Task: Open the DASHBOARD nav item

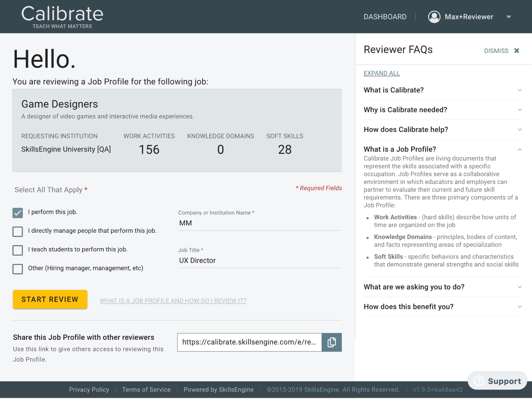Action: (x=385, y=17)
